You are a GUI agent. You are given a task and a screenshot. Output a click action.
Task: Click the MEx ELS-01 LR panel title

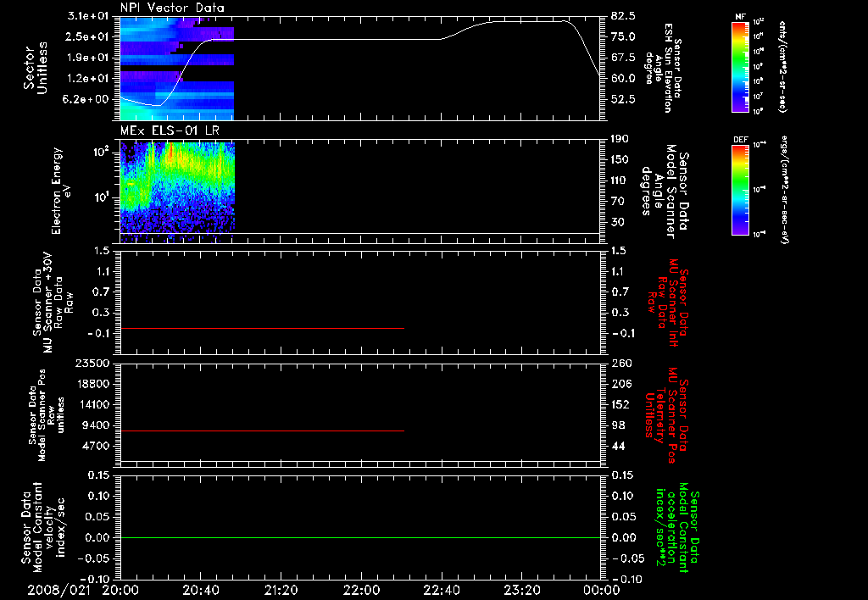[170, 131]
